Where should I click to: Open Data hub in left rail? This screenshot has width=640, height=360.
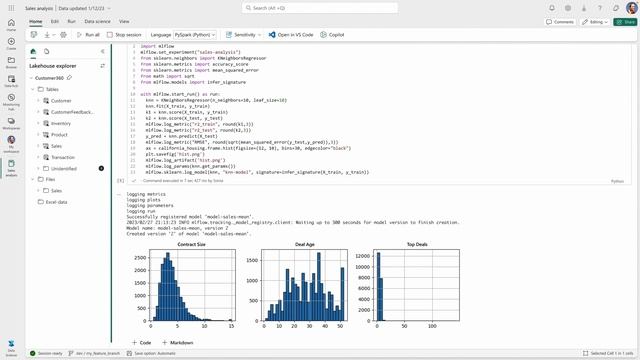11,81
